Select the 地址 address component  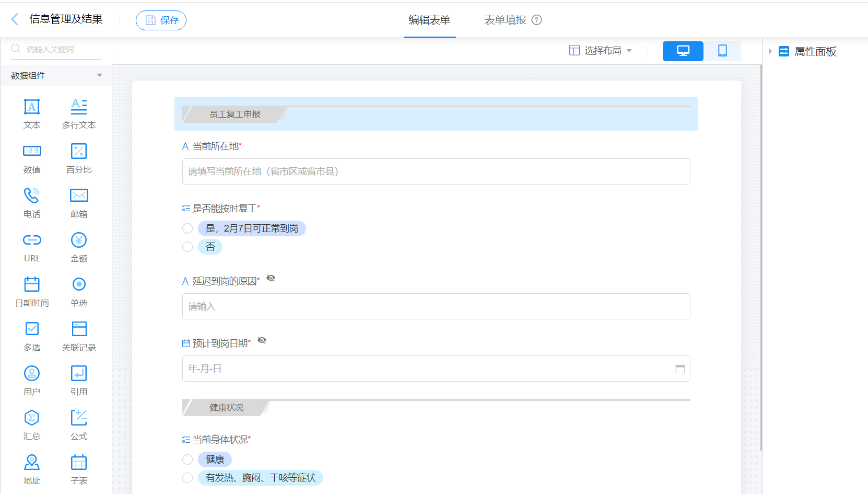tap(32, 469)
